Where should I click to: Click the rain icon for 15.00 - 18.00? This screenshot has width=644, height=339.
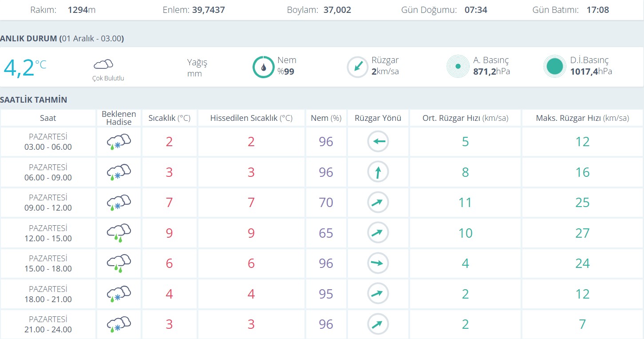(x=119, y=263)
